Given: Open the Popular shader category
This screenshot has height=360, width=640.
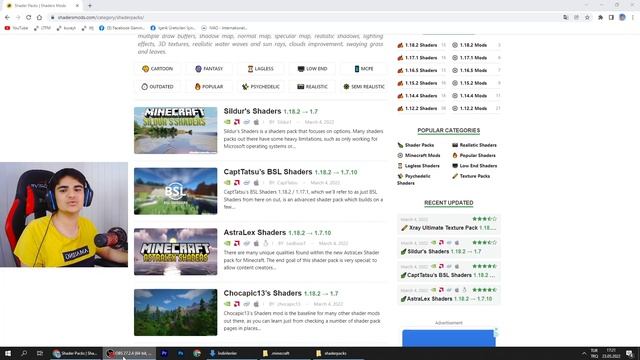Looking at the screenshot, I should (x=209, y=87).
